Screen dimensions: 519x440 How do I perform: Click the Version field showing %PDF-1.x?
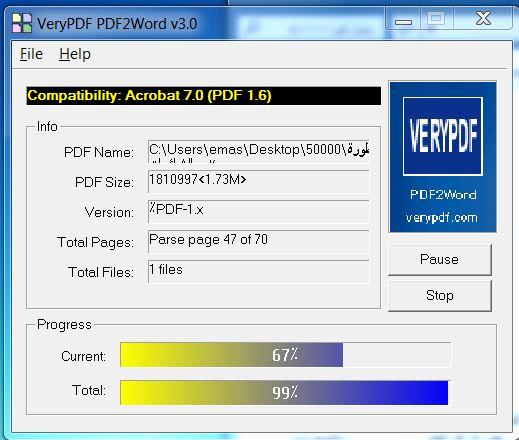point(259,212)
